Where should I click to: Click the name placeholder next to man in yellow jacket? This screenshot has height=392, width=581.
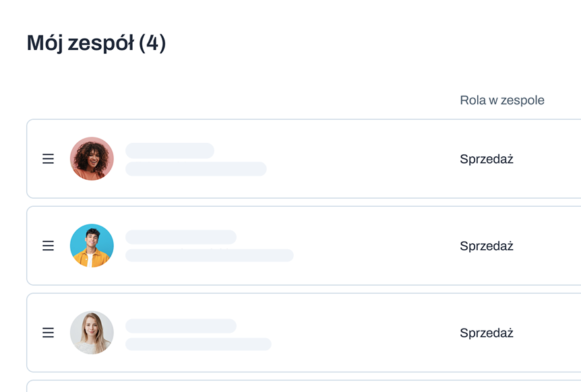click(x=181, y=237)
